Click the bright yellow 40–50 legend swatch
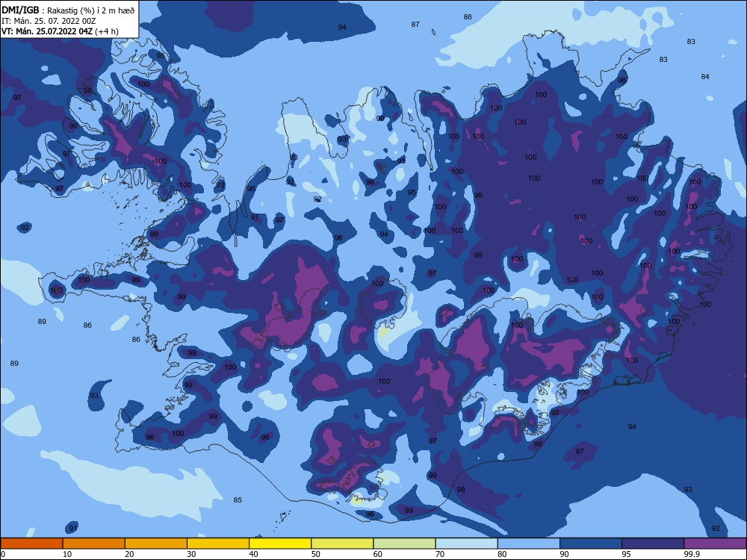Screen dimensions: 747x560 click(x=280, y=544)
